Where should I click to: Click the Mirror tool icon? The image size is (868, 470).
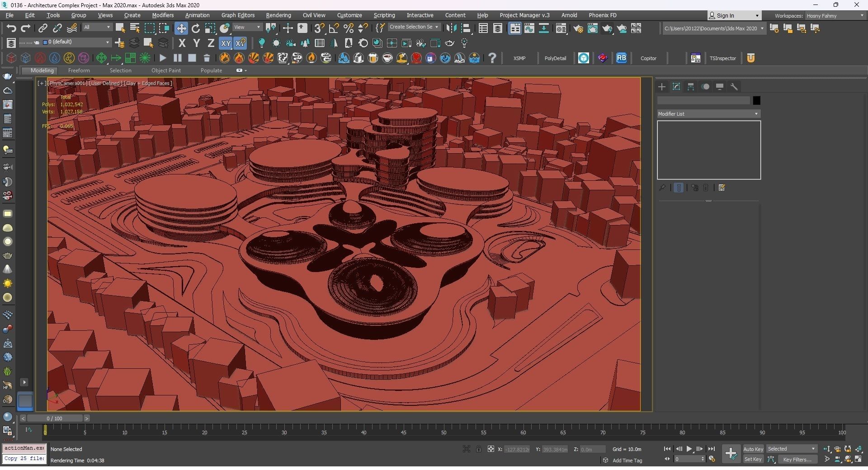[x=451, y=28]
